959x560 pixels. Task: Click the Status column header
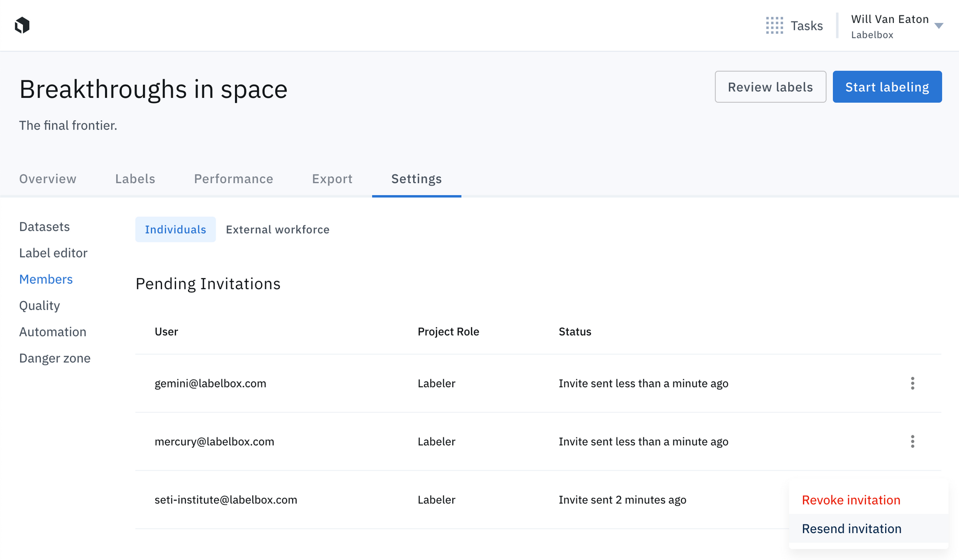coord(575,331)
